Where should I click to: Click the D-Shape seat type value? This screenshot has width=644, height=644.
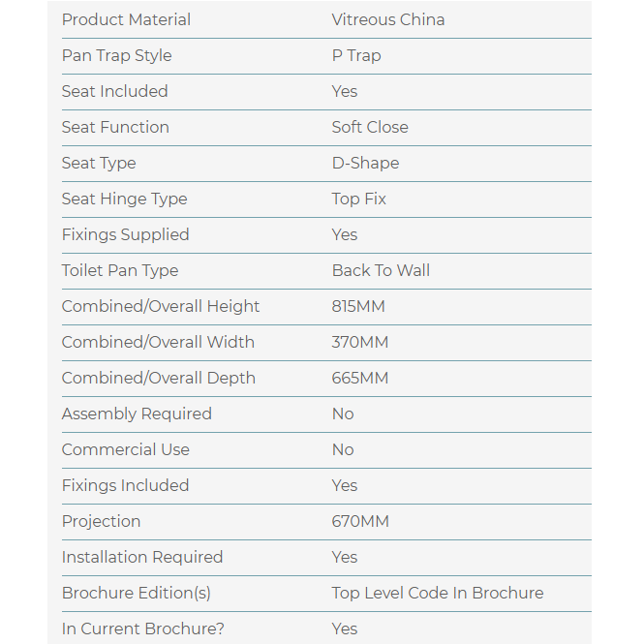coord(365,163)
